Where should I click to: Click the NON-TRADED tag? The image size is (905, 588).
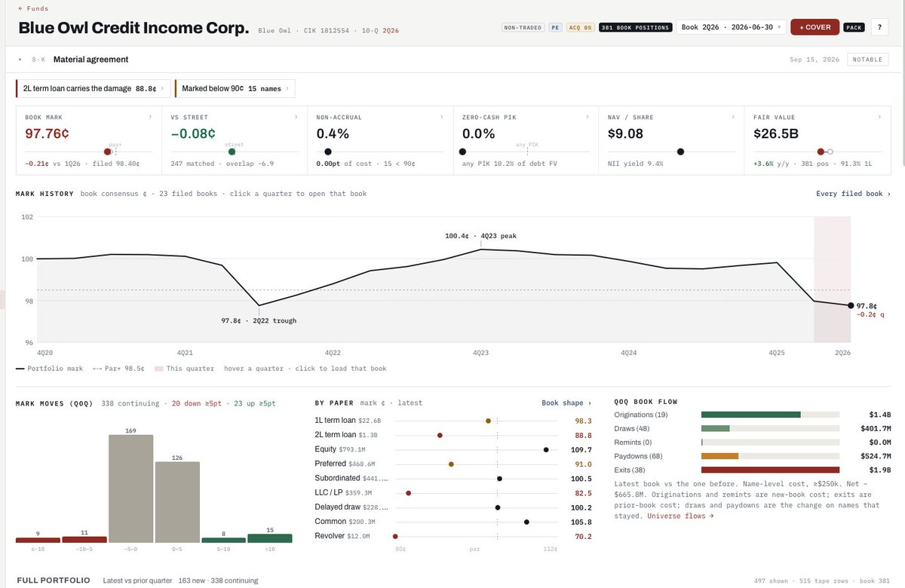click(523, 27)
